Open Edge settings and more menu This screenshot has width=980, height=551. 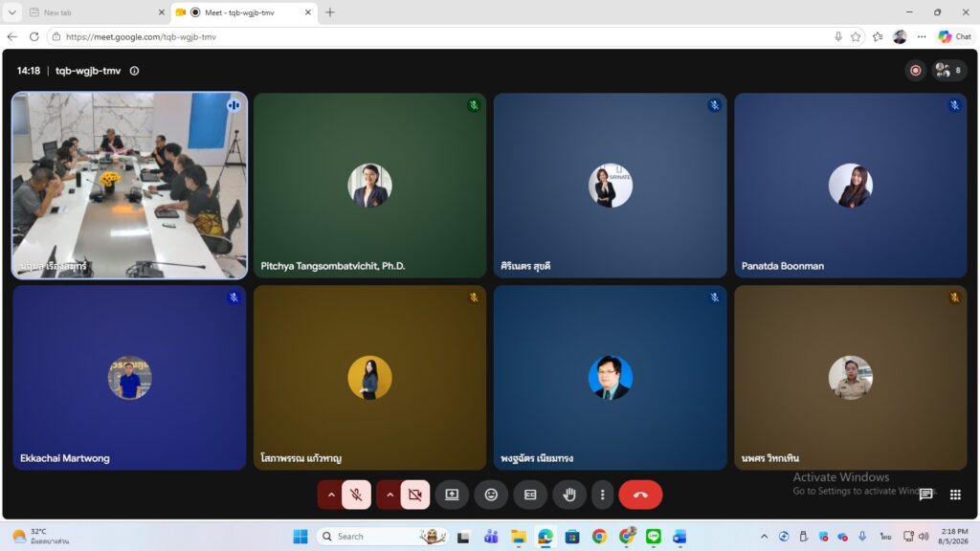click(922, 37)
